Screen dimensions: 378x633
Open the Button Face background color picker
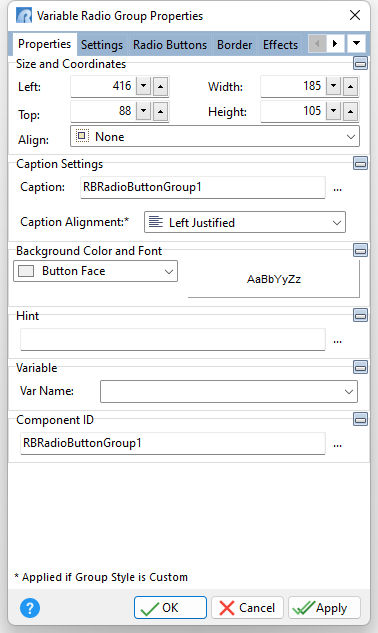pyautogui.click(x=96, y=271)
